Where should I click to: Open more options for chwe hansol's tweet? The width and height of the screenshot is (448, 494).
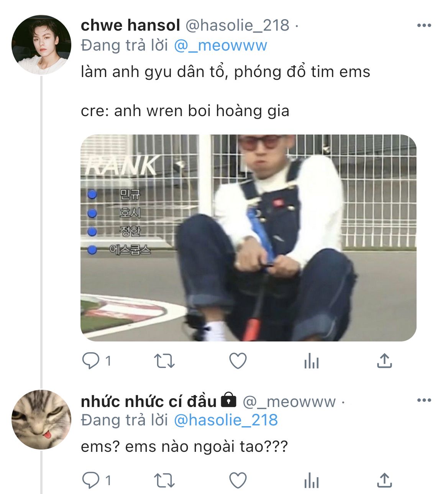pos(424,26)
